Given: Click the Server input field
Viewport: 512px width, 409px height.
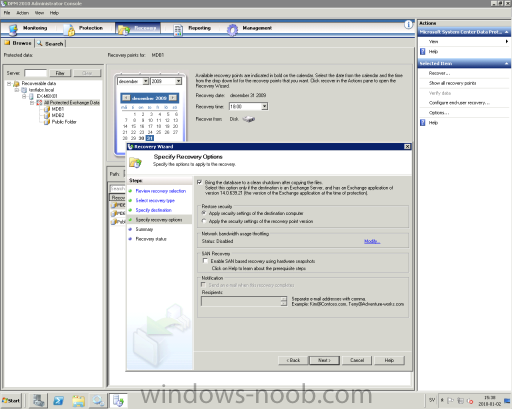Looking at the screenshot, I should click(x=35, y=73).
